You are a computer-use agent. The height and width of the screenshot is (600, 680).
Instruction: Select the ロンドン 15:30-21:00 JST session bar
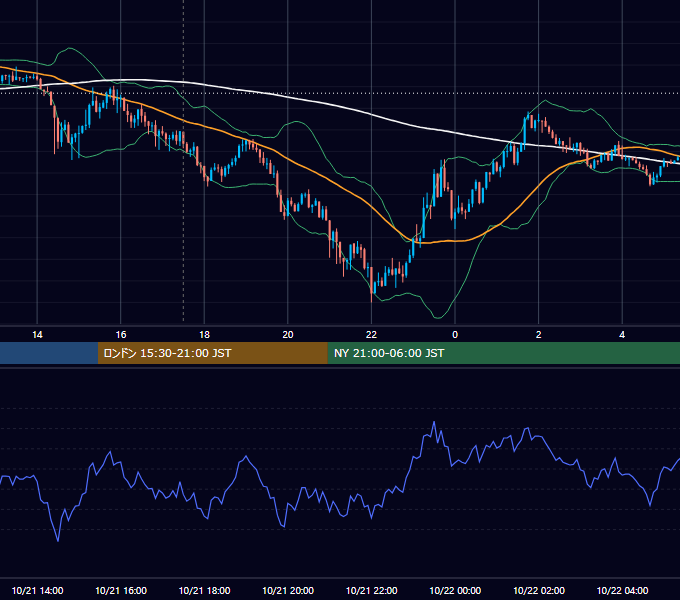tap(212, 353)
